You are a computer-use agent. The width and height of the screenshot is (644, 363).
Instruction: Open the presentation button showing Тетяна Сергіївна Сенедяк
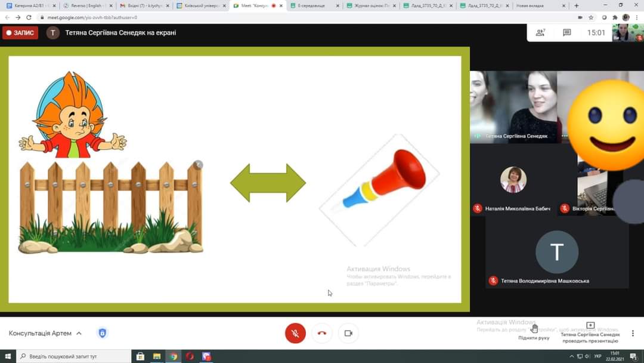click(590, 333)
